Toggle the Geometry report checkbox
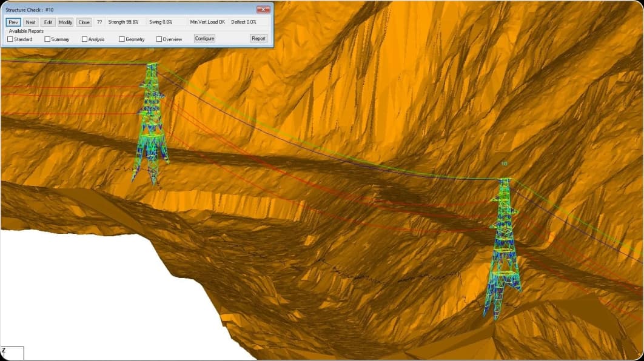Viewport: 644px width, 361px height. coord(122,39)
